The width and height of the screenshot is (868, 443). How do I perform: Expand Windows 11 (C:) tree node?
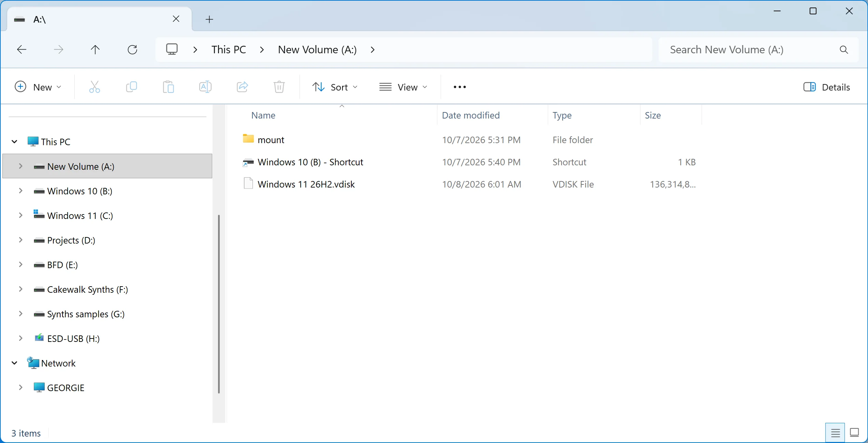click(21, 215)
